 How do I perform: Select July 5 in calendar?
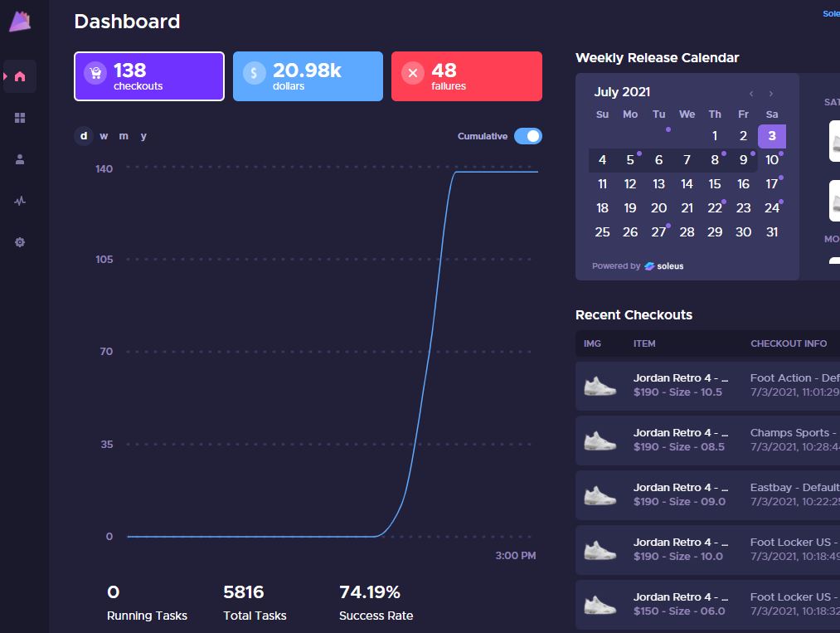tap(630, 160)
